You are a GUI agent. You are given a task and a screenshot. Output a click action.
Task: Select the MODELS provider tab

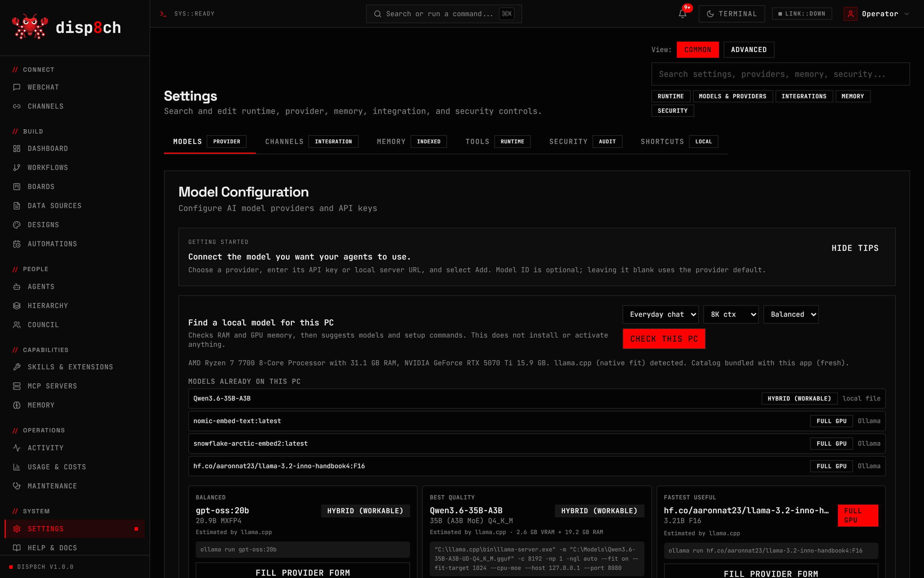[210, 141]
